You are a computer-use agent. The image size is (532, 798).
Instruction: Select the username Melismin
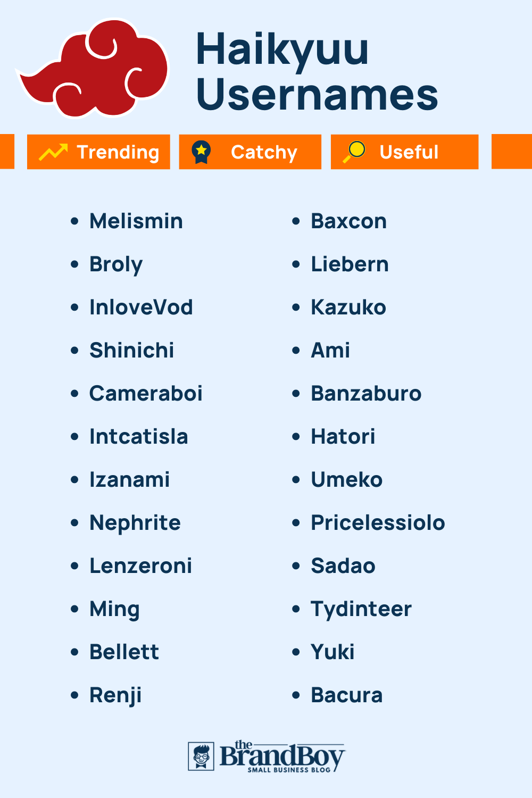(136, 221)
